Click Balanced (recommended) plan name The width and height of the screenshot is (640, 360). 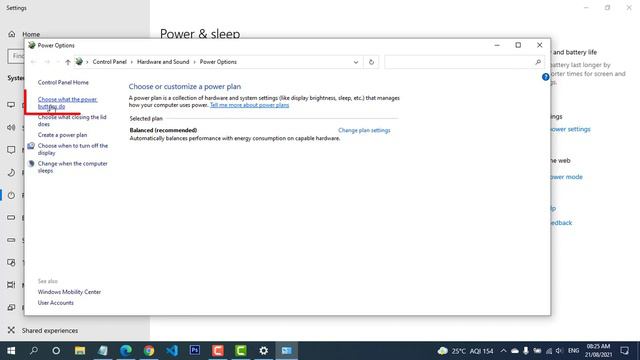click(163, 130)
